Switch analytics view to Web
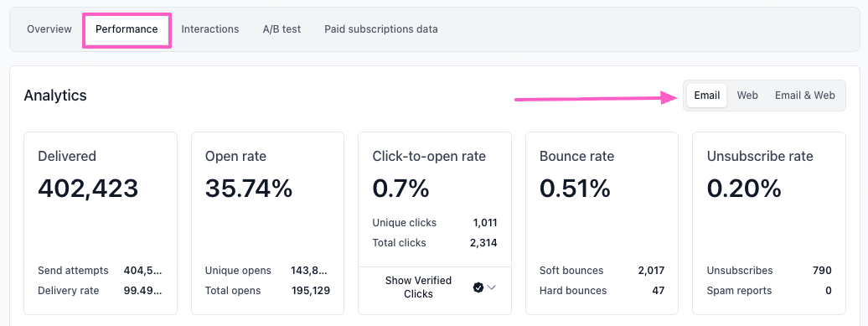Viewport: 868px width, 326px height. pos(747,96)
